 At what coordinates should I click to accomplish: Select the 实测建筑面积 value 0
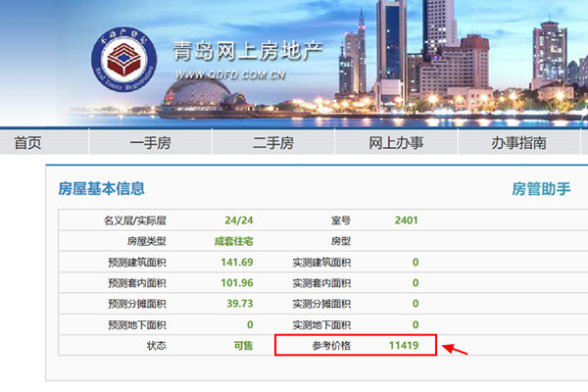416,263
